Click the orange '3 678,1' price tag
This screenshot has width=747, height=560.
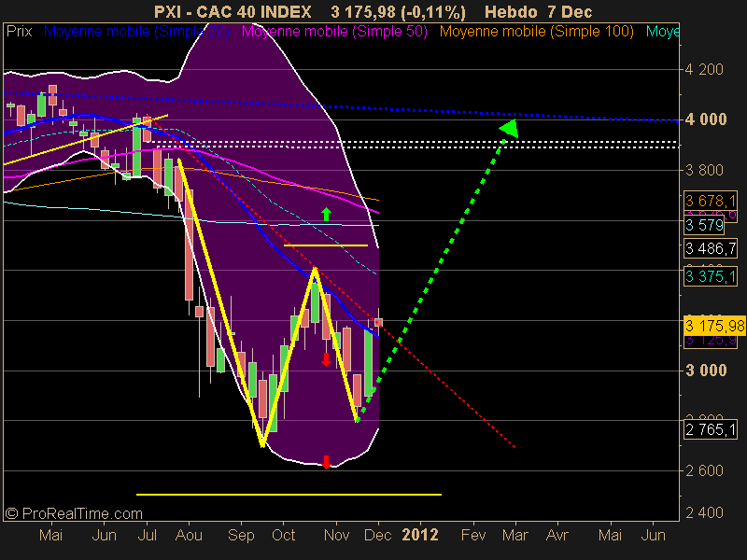[711, 201]
